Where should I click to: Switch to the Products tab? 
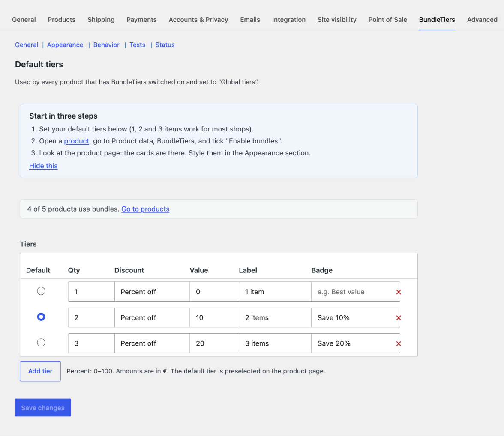[x=62, y=20]
